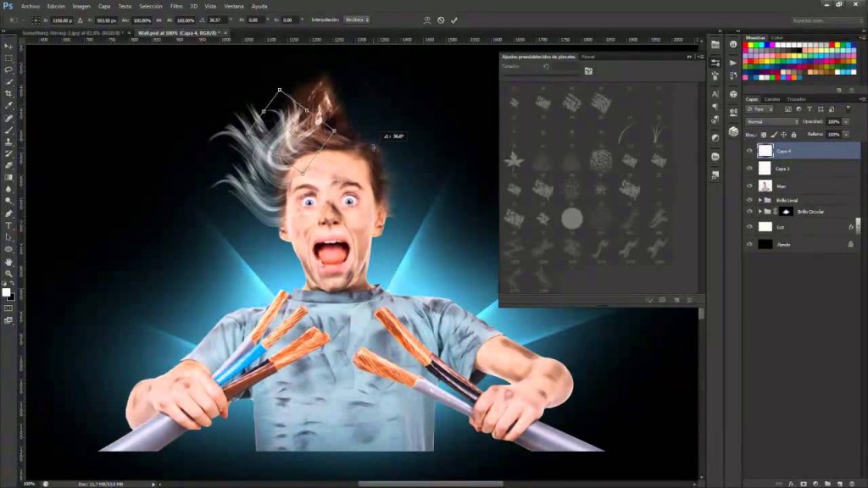Switch to warp mode icon

point(427,20)
